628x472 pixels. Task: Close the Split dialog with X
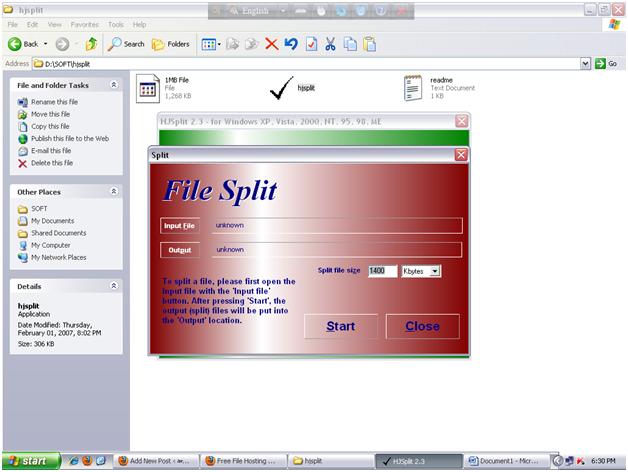click(461, 155)
